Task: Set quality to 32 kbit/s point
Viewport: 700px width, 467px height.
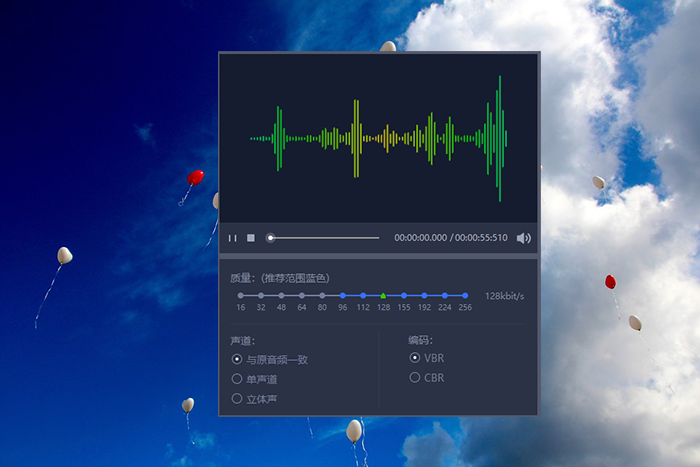Action: tap(261, 296)
